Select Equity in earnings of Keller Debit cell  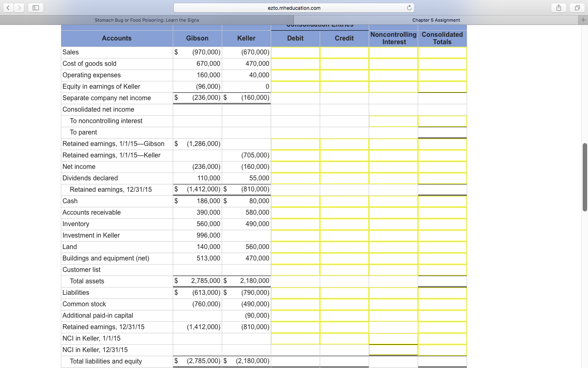click(x=295, y=87)
